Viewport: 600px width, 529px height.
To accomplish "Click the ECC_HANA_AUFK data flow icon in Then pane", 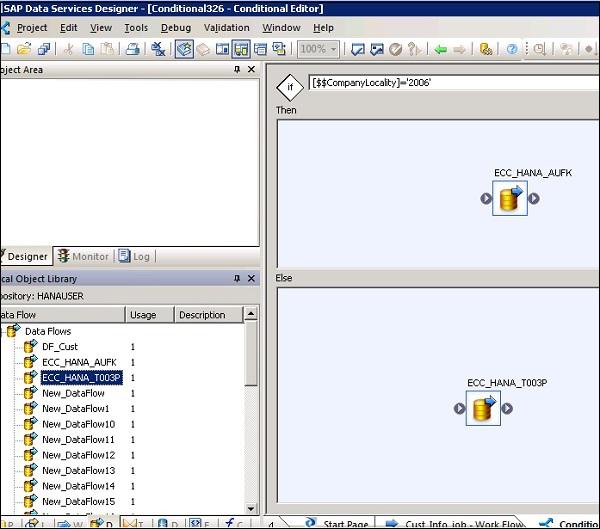I will click(x=510, y=198).
